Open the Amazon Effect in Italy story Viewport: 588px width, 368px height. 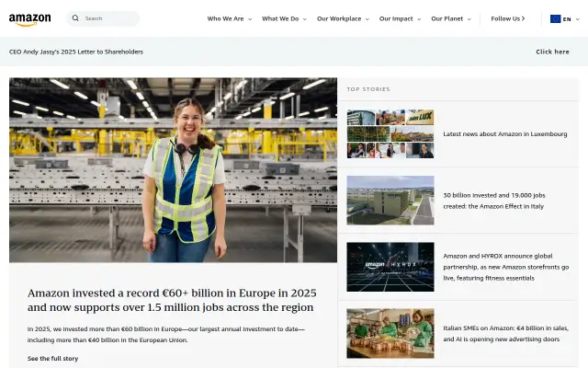(x=494, y=201)
